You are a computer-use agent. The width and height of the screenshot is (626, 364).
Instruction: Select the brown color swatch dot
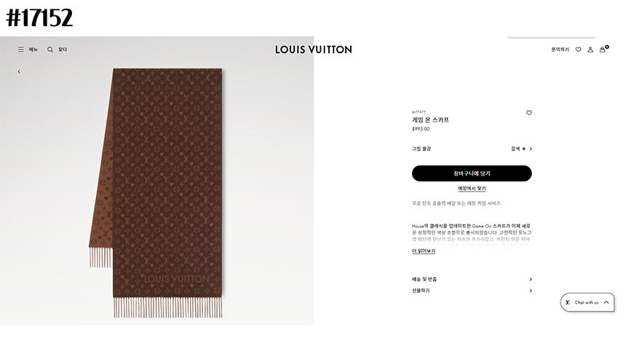(524, 149)
